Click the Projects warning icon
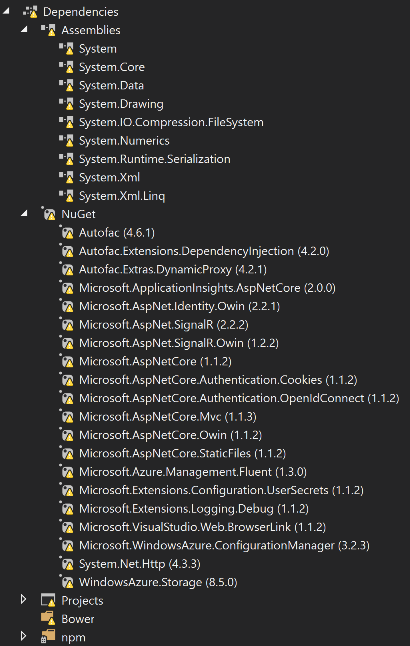The image size is (410, 646). pyautogui.click(x=48, y=600)
